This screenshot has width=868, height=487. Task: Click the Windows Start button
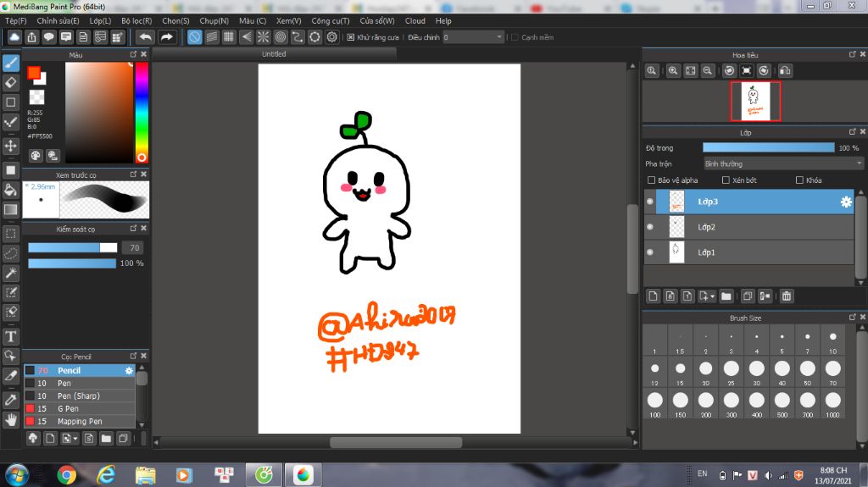pyautogui.click(x=17, y=475)
